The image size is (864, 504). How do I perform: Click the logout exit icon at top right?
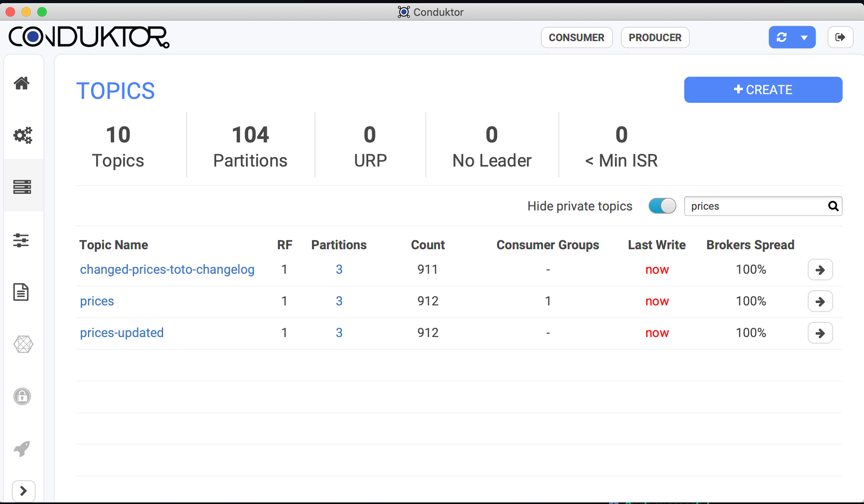[840, 38]
